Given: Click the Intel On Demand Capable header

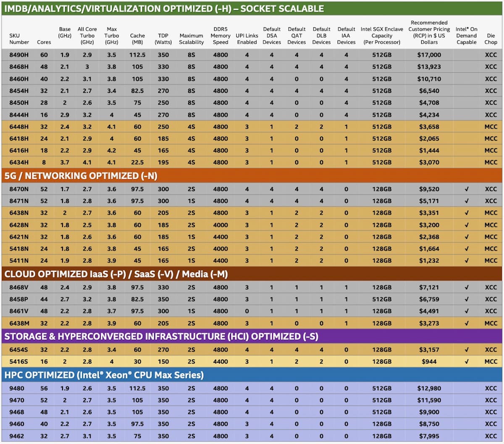Looking at the screenshot, I should [x=467, y=36].
